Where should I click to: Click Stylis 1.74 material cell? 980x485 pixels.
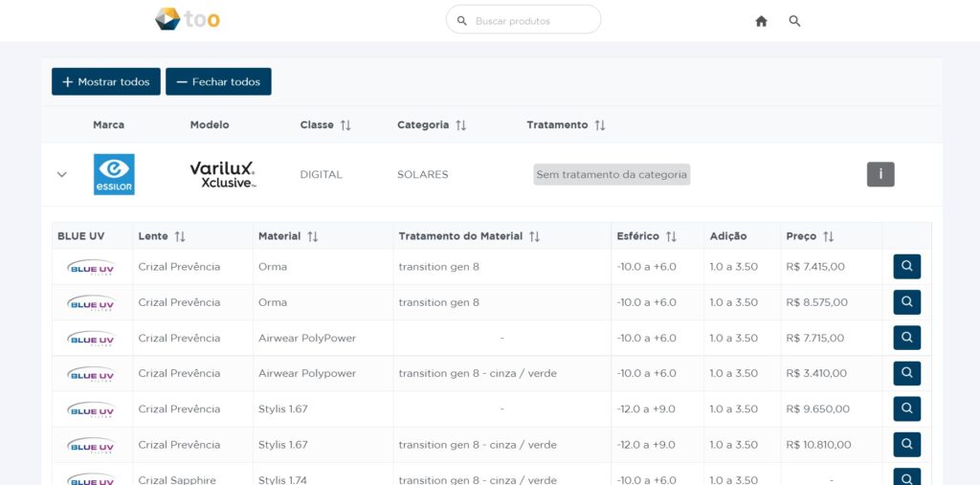click(x=283, y=480)
